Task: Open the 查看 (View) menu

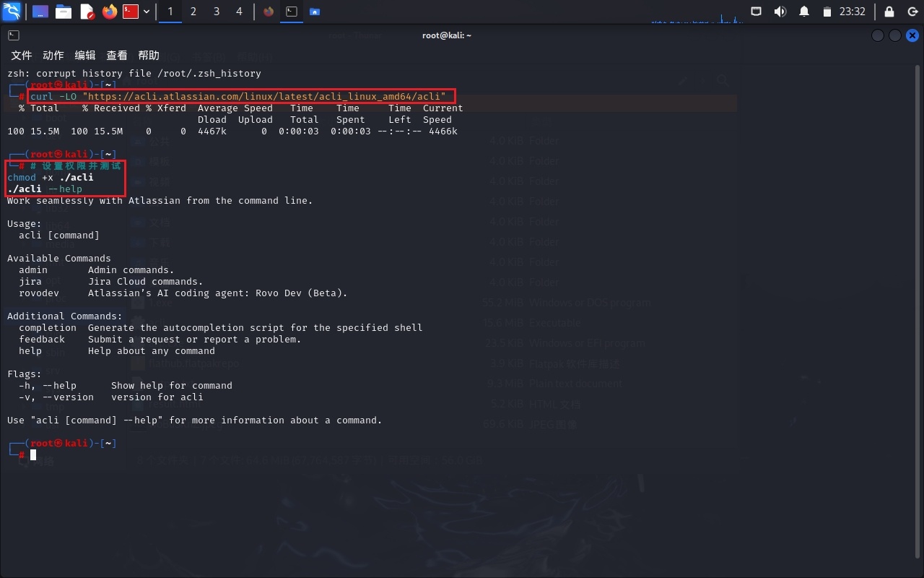Action: click(x=117, y=56)
